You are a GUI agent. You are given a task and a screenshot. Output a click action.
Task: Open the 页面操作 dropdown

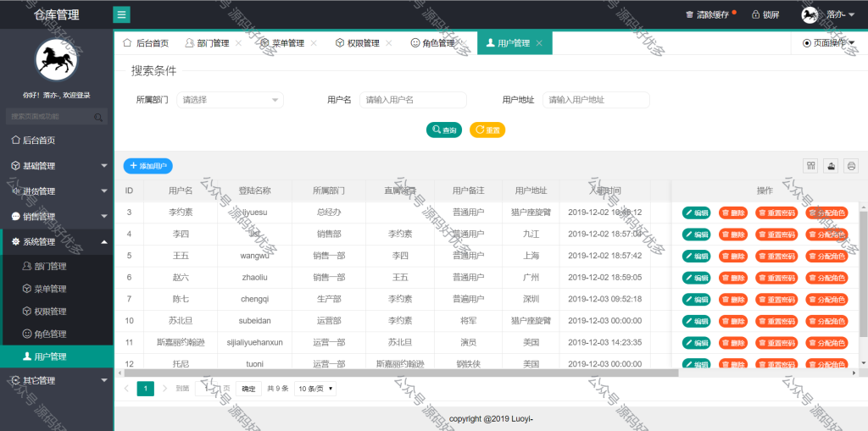click(828, 42)
